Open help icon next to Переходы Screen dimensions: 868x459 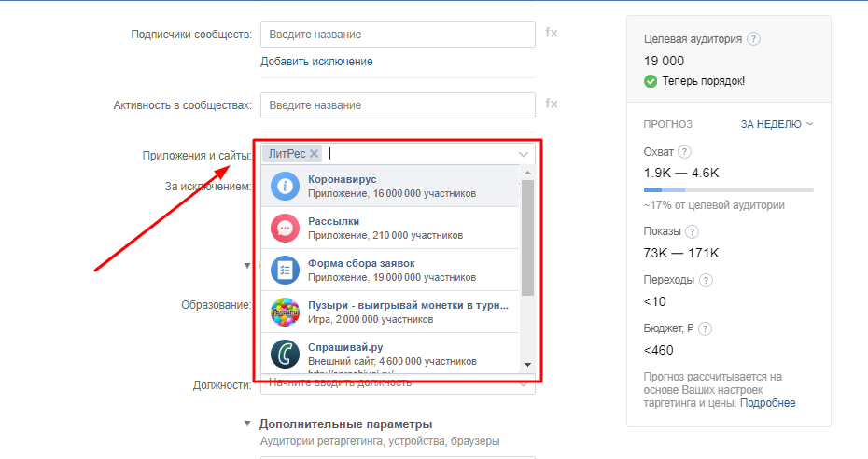tap(706, 281)
